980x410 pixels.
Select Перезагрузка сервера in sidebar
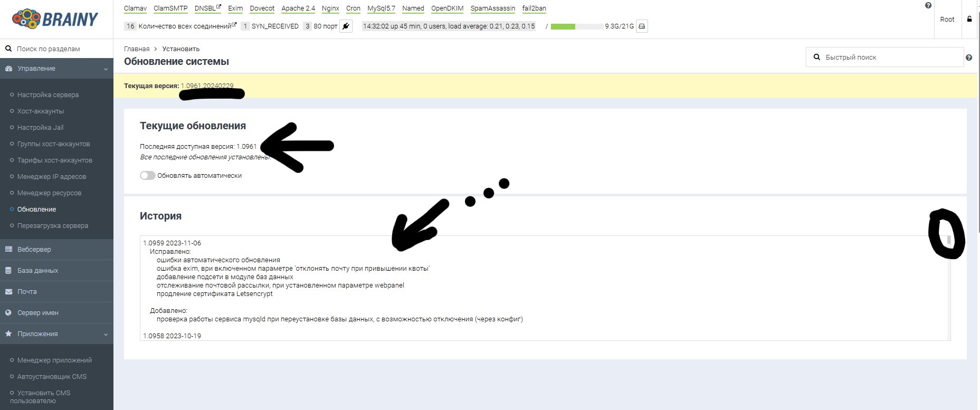[52, 226]
